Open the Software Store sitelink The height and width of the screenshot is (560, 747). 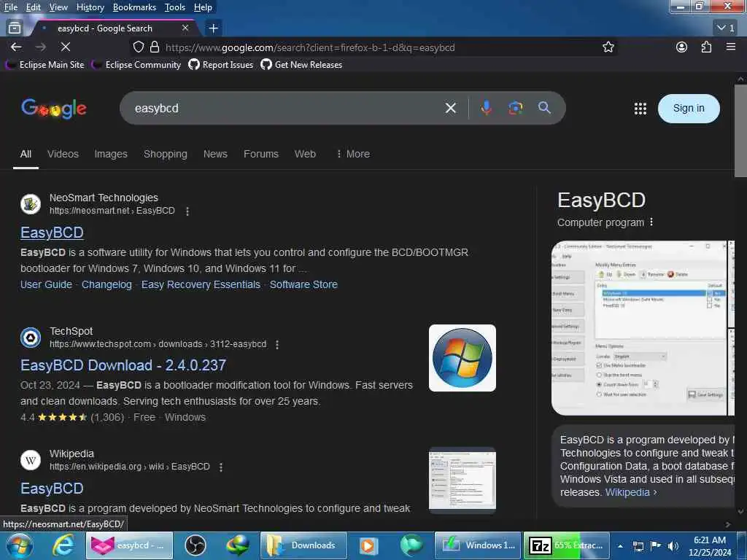pos(303,284)
